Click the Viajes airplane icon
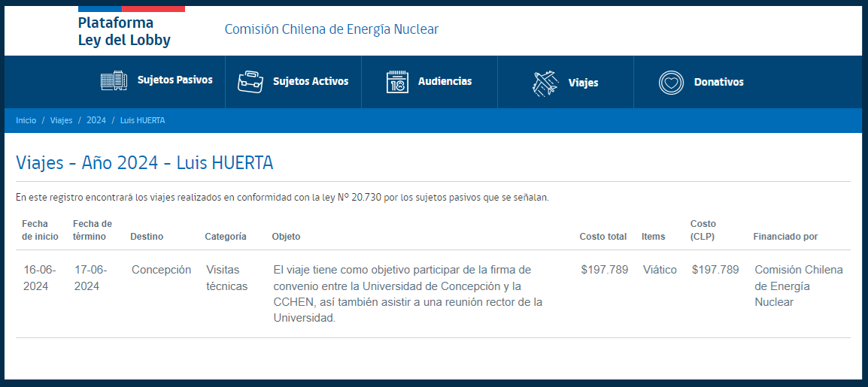868x387 pixels. pyautogui.click(x=545, y=83)
